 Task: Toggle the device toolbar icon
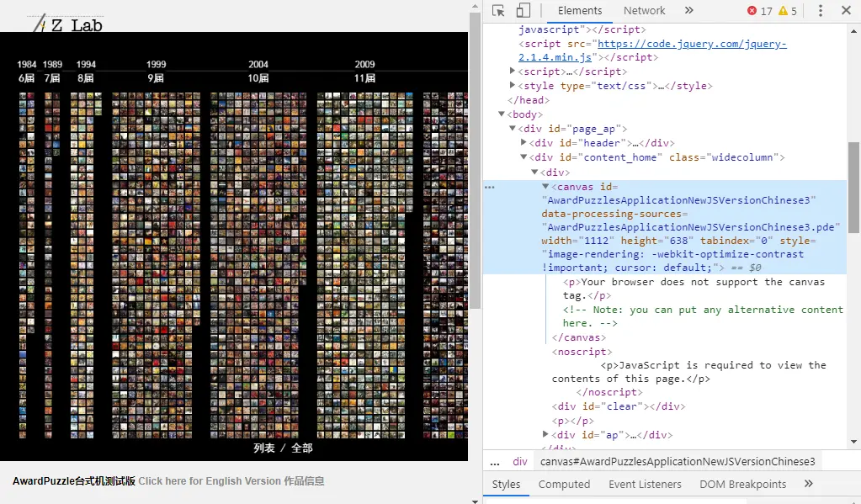point(524,10)
